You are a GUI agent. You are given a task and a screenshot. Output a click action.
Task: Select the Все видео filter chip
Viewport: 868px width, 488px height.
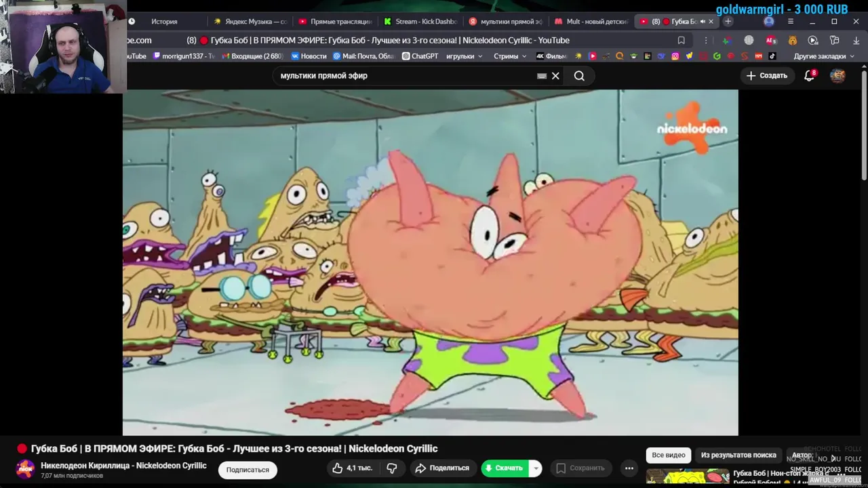tap(669, 455)
